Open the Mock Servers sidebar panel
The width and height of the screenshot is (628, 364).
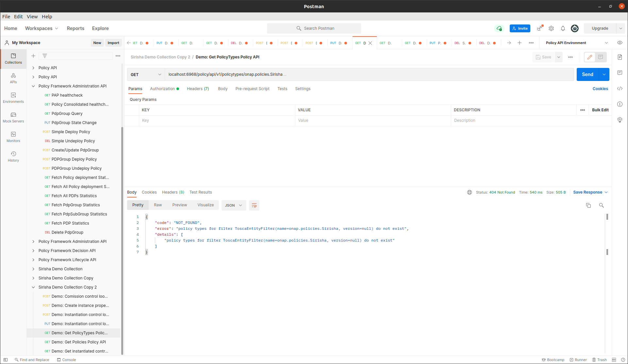coord(13,118)
